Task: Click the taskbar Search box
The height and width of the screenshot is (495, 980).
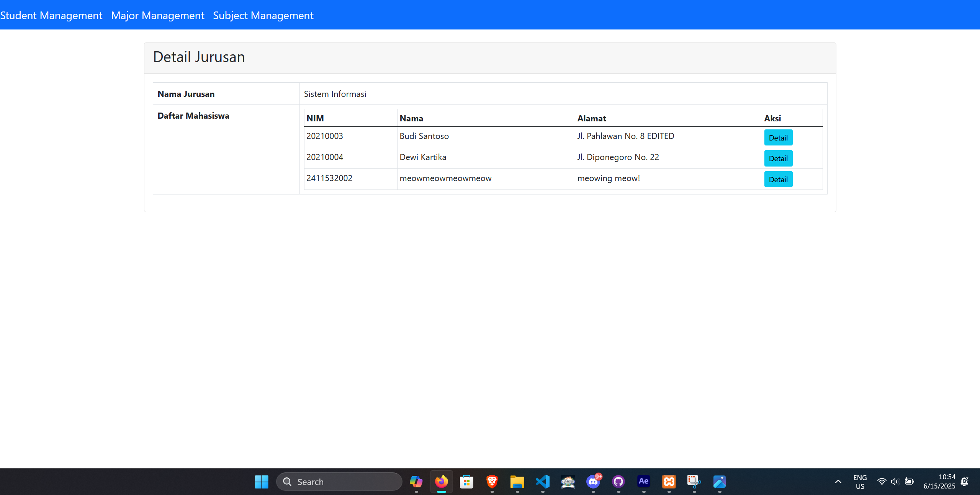Action: tap(339, 482)
